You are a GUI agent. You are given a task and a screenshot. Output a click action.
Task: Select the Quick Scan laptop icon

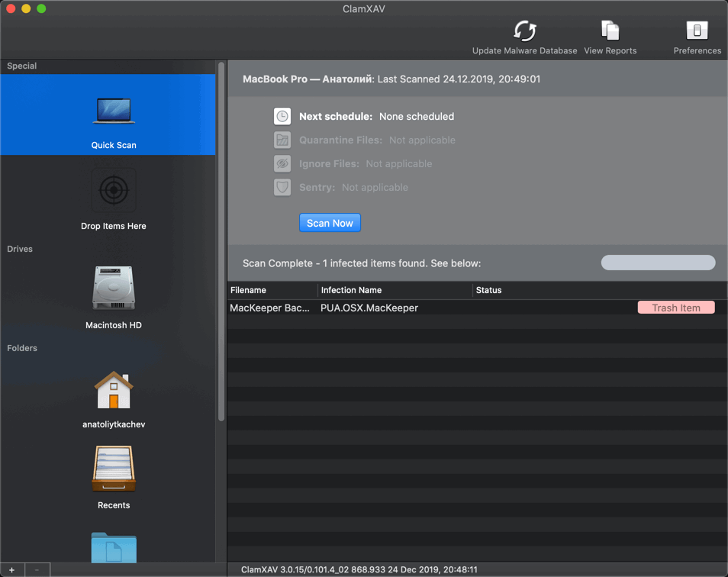(114, 111)
